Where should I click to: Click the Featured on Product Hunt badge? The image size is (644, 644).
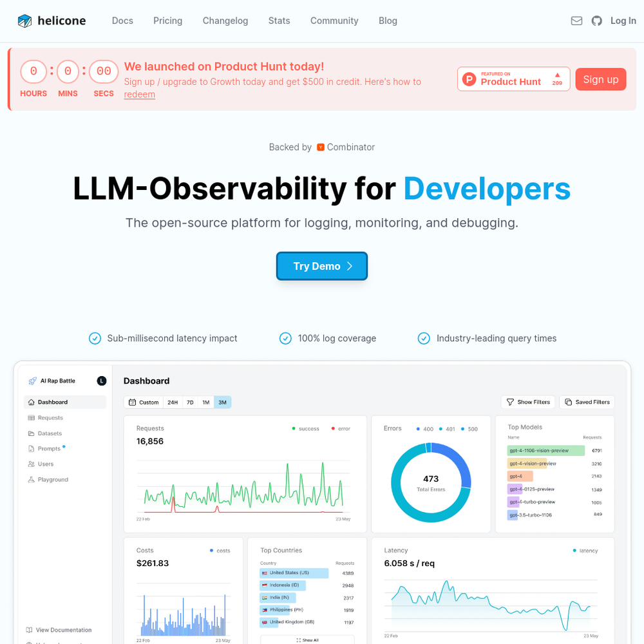click(513, 79)
